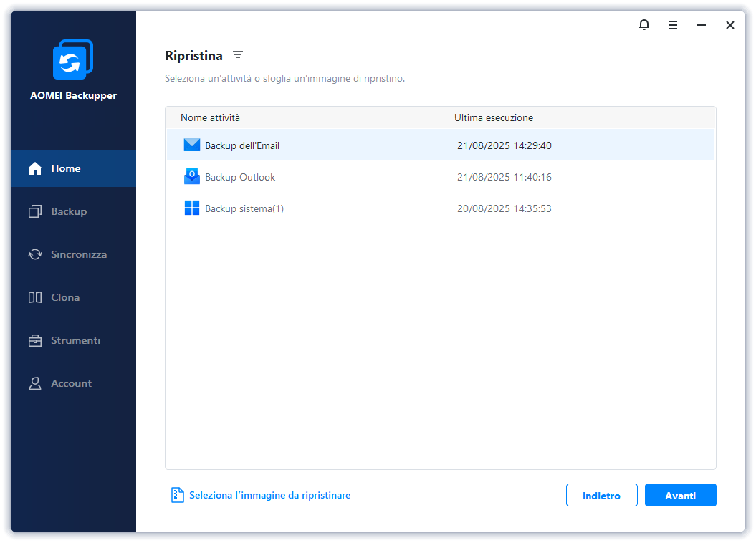
Task: Click the Backup sidebar icon
Action: coord(35,211)
